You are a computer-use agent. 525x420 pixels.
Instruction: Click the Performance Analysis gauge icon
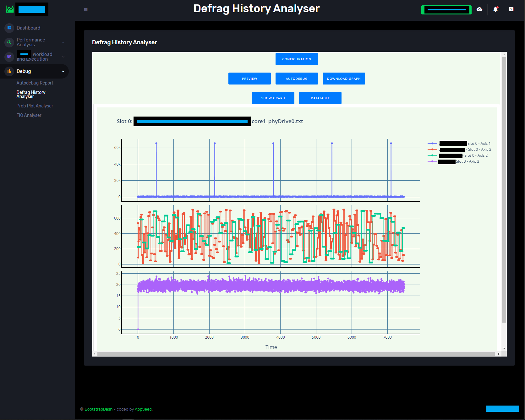pyautogui.click(x=9, y=42)
